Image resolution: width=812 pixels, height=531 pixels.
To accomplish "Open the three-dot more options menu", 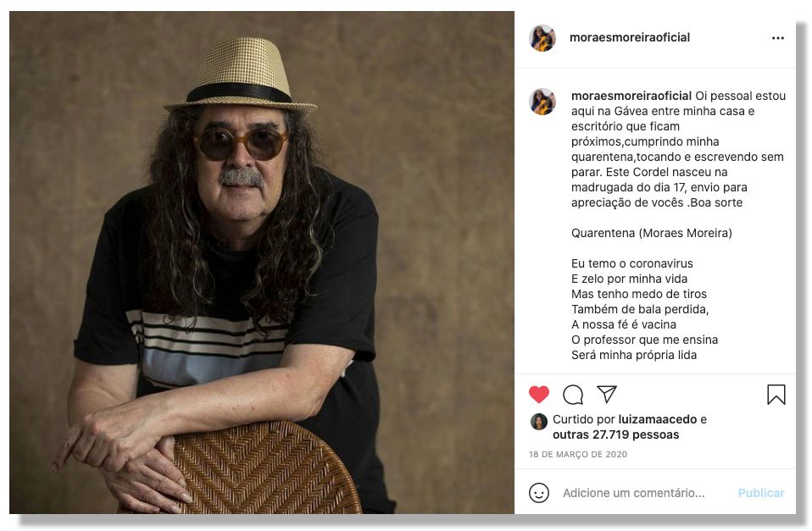I will point(777,38).
